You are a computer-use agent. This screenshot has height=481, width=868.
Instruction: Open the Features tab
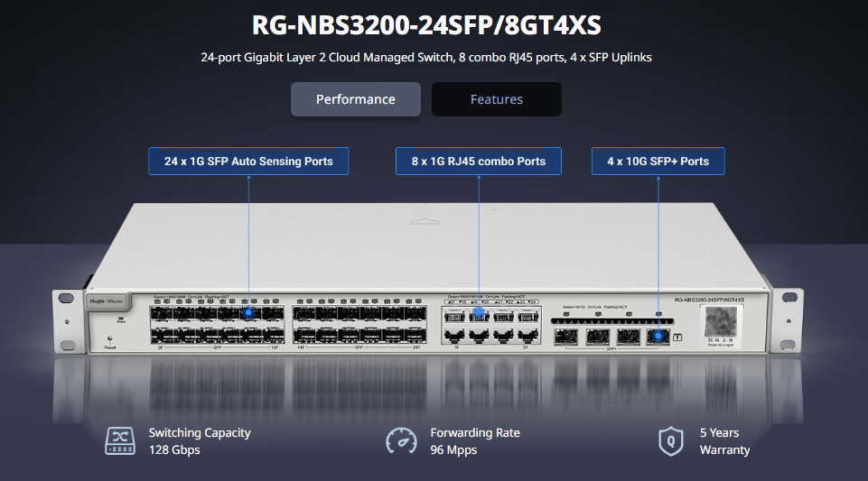[497, 99]
